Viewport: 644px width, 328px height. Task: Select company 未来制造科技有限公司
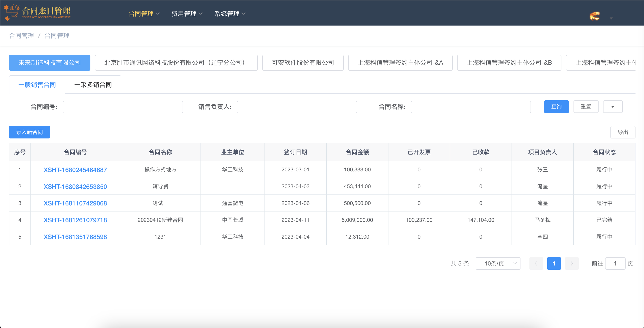coord(49,63)
